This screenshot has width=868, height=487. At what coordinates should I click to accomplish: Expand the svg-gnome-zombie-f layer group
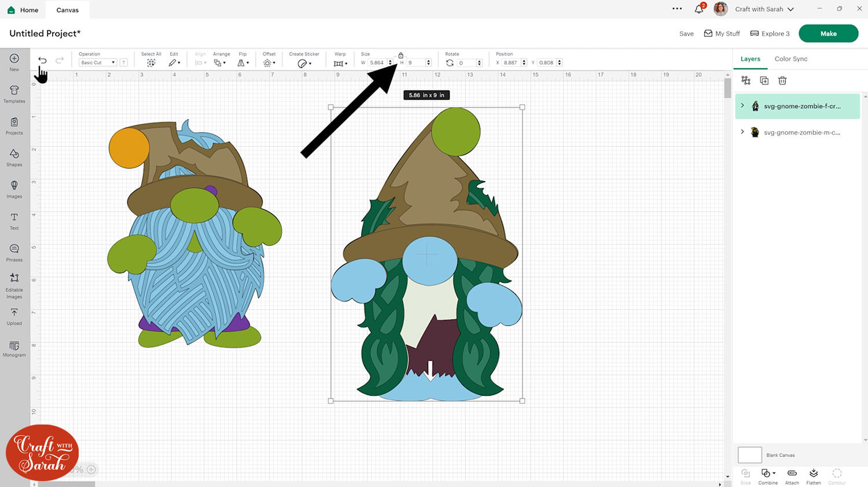[742, 106]
